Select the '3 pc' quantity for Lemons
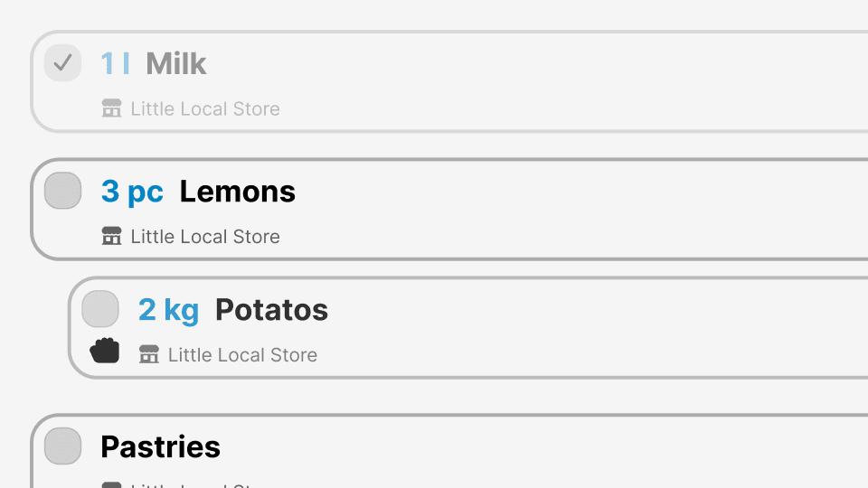Screen dimensions: 868x488 (x=132, y=192)
